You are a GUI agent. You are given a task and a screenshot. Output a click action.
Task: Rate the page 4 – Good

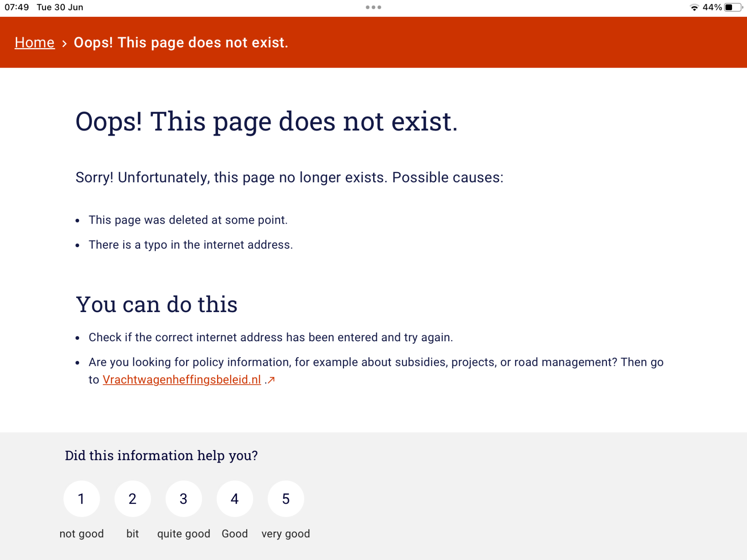235,499
